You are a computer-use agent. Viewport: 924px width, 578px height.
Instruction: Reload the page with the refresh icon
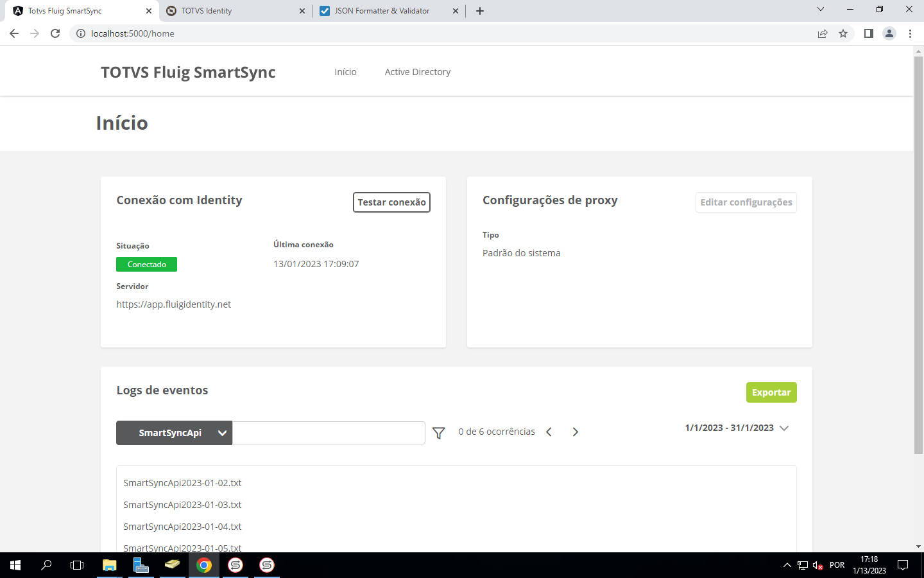55,33
